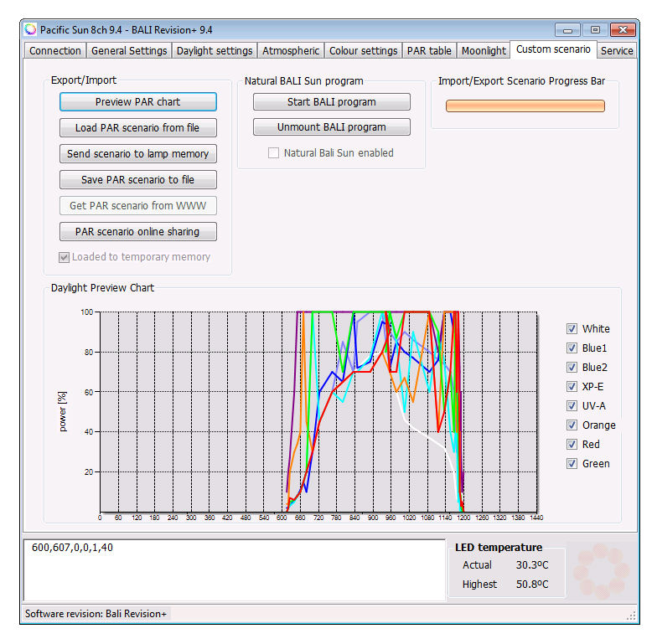Select the Moonlight tab
Screen dimensions: 657x644
click(484, 51)
